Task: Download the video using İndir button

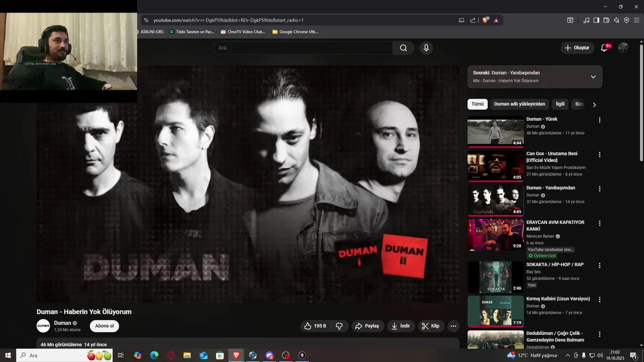Action: click(x=401, y=326)
